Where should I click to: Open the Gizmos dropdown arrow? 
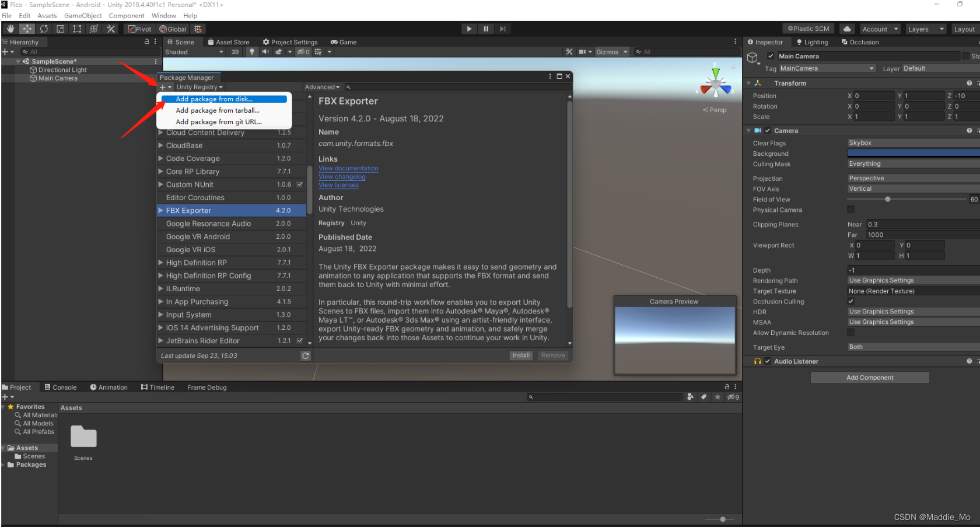tap(625, 52)
